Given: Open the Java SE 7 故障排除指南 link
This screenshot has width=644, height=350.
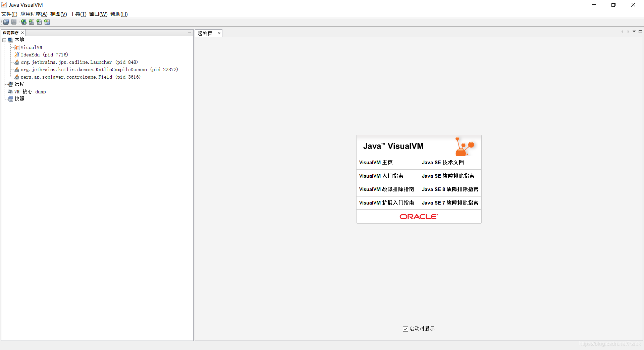Looking at the screenshot, I should 450,203.
